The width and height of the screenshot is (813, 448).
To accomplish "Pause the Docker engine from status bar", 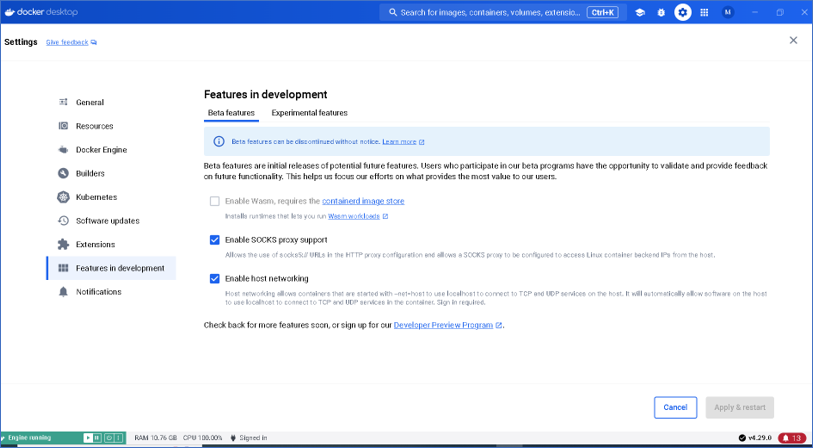I will coord(97,438).
